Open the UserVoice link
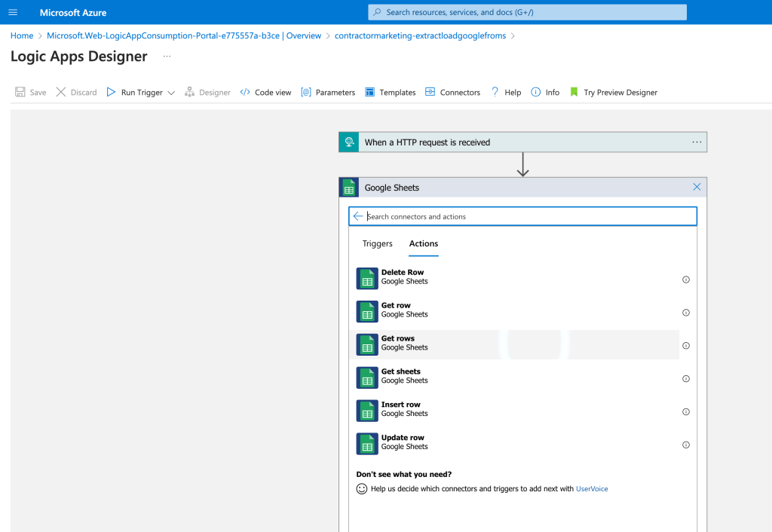Screen dimensions: 772x532 click(592, 489)
